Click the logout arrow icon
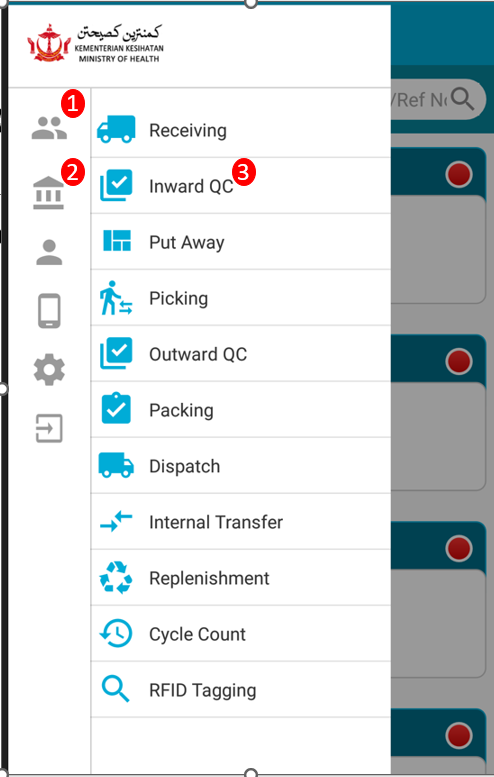 [49, 428]
